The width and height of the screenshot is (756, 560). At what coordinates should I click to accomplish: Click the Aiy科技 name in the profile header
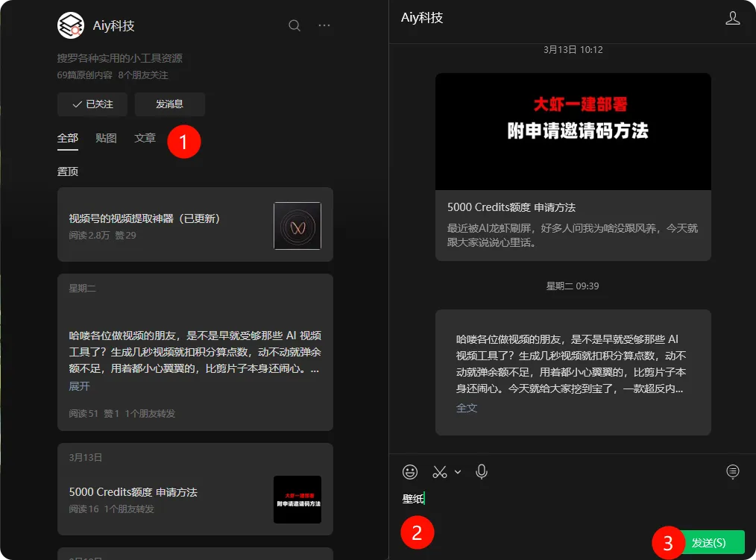point(114,25)
